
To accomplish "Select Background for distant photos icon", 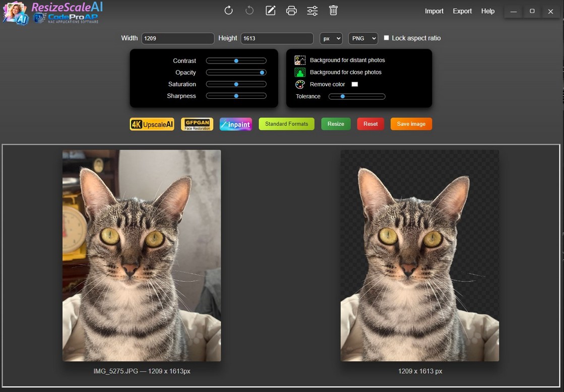I will [x=300, y=60].
